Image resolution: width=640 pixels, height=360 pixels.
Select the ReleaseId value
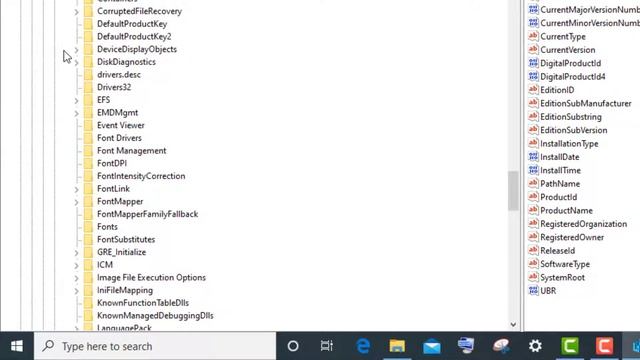(558, 251)
